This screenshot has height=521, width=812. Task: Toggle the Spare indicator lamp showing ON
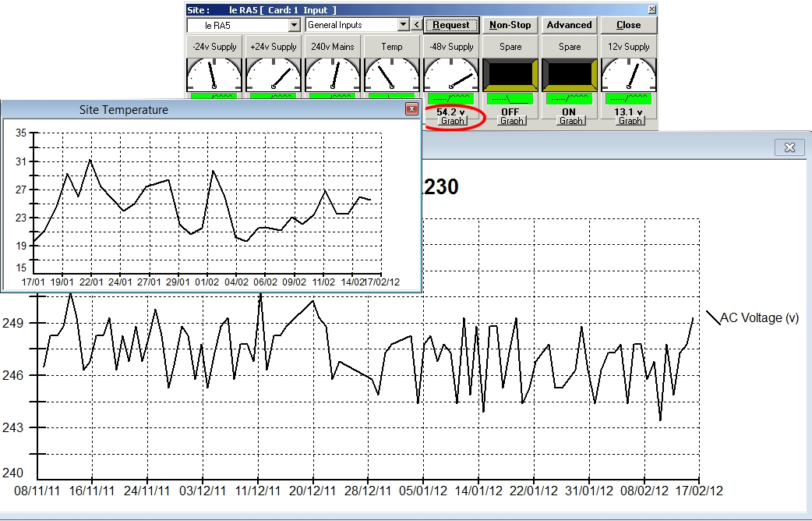point(570,75)
